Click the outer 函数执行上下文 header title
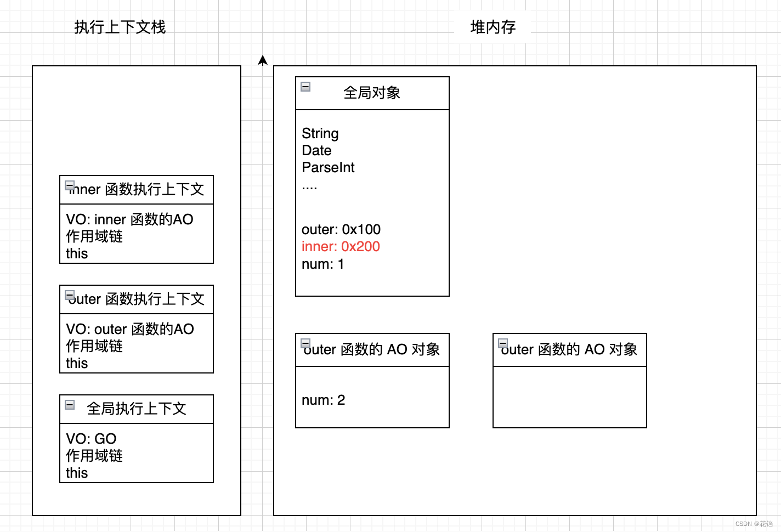 pyautogui.click(x=137, y=299)
